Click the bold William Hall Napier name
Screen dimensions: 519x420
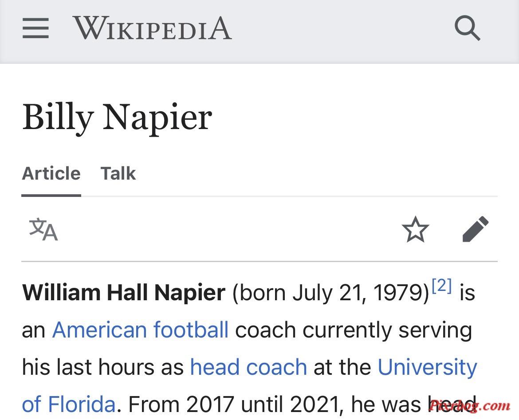[x=124, y=293]
